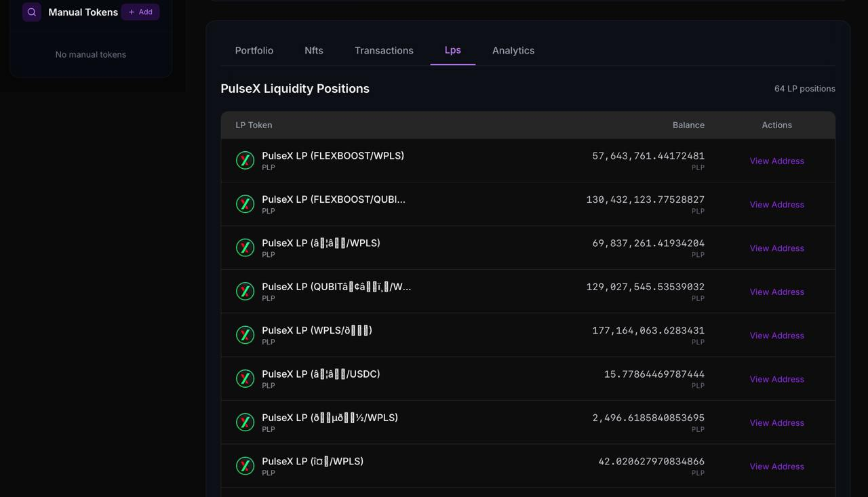Click balance 2,496.6185840853695
Screen dimensions: 868x497
point(648,418)
